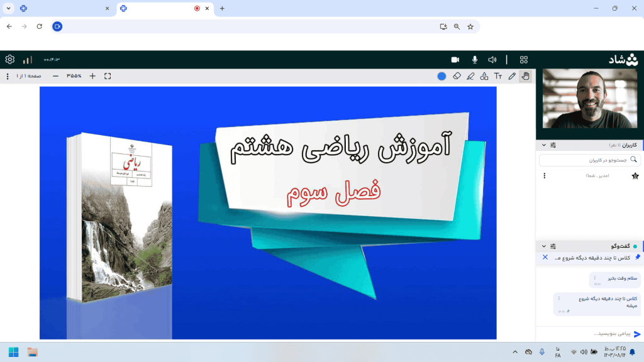Open the Text (Tt) annotation tool
Image resolution: width=644 pixels, height=362 pixels.
tap(498, 76)
